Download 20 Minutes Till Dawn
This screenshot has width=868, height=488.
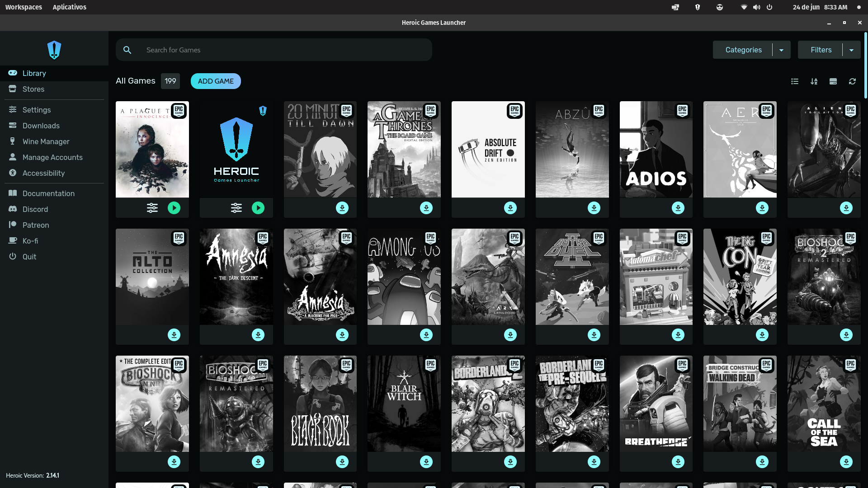[342, 208]
